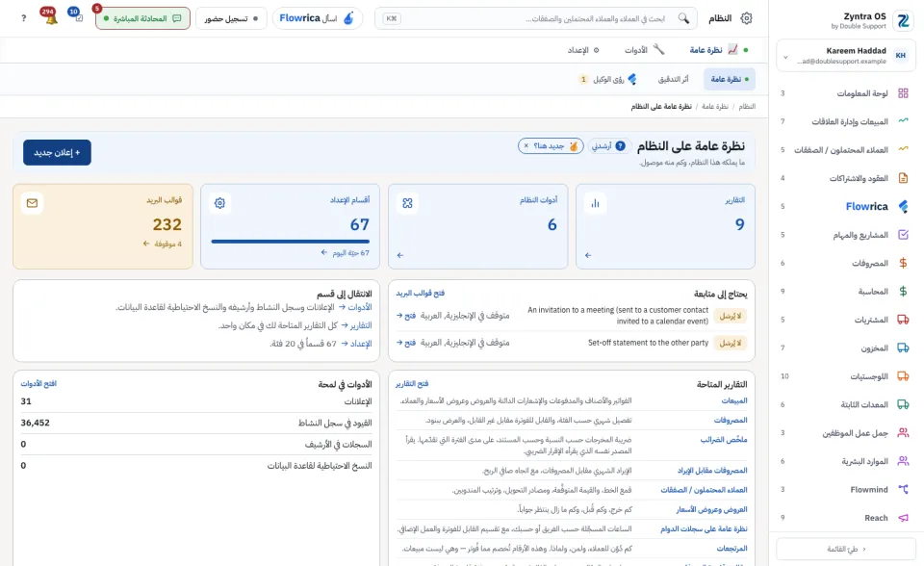Open العقود والاشتراكات document icon
This screenshot has width=924, height=566.
pos(903,178)
